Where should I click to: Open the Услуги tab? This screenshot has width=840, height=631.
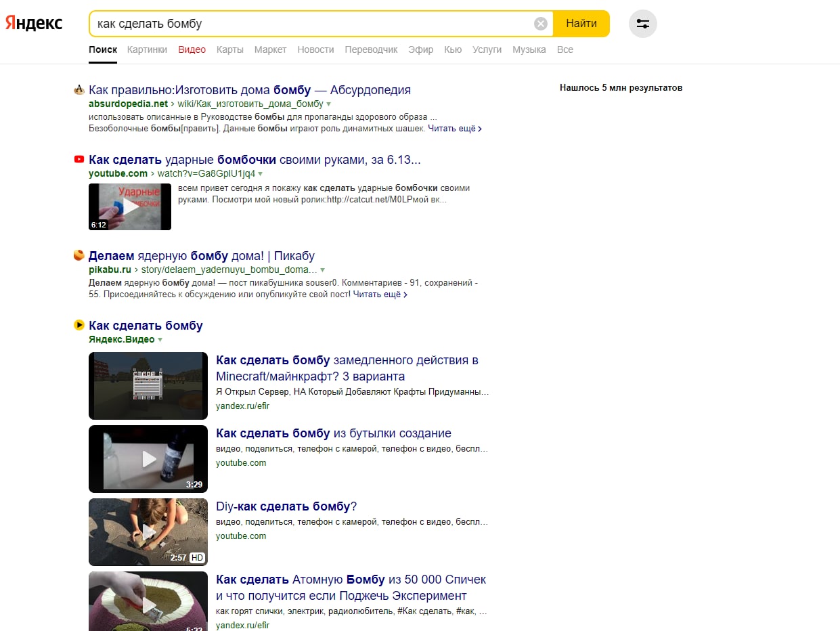(x=487, y=49)
